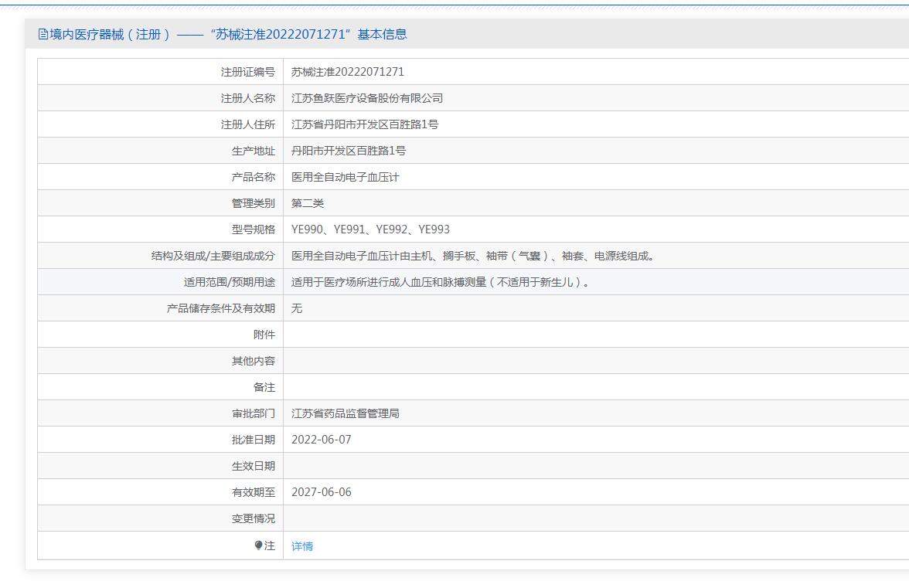Open the 详情 link

pos(302,546)
